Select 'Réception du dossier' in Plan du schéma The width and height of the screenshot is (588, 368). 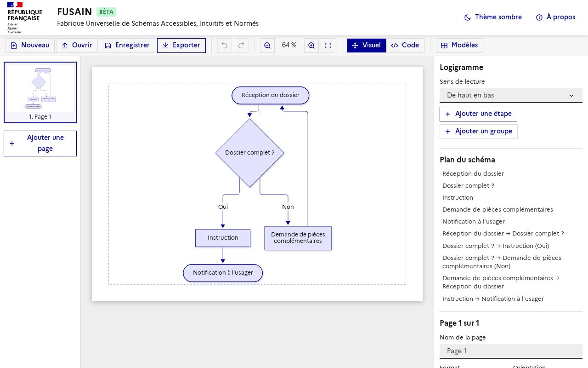pyautogui.click(x=473, y=174)
